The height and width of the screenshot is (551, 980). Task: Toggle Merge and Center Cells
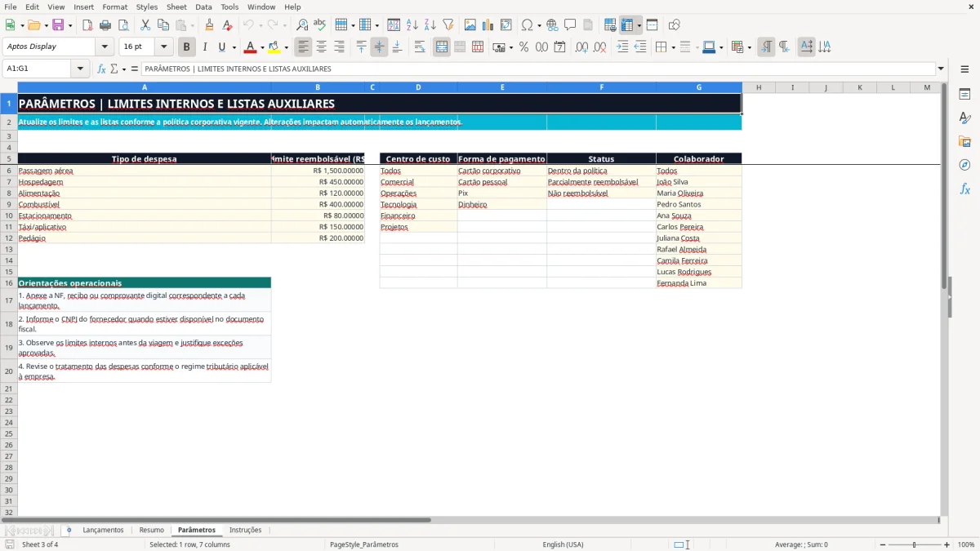[442, 47]
